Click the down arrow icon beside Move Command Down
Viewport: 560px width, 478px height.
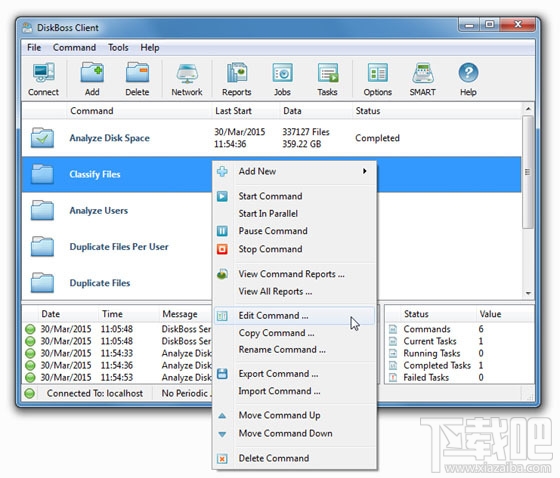pyautogui.click(x=222, y=434)
